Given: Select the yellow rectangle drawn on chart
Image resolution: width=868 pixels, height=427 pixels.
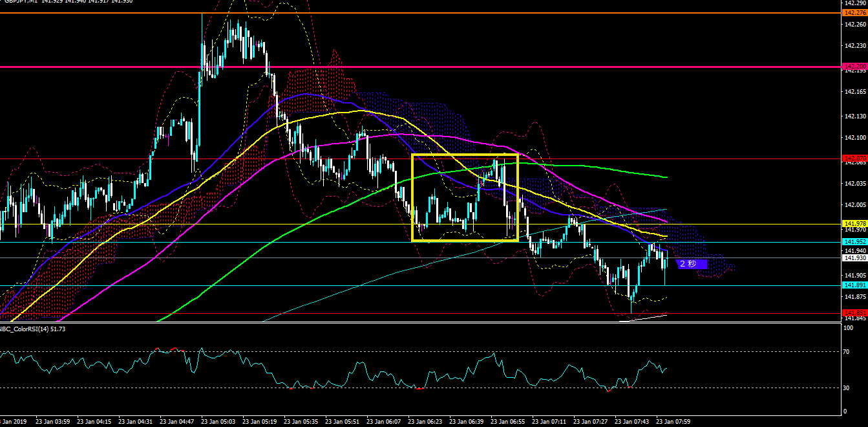Looking at the screenshot, I should pos(465,198).
